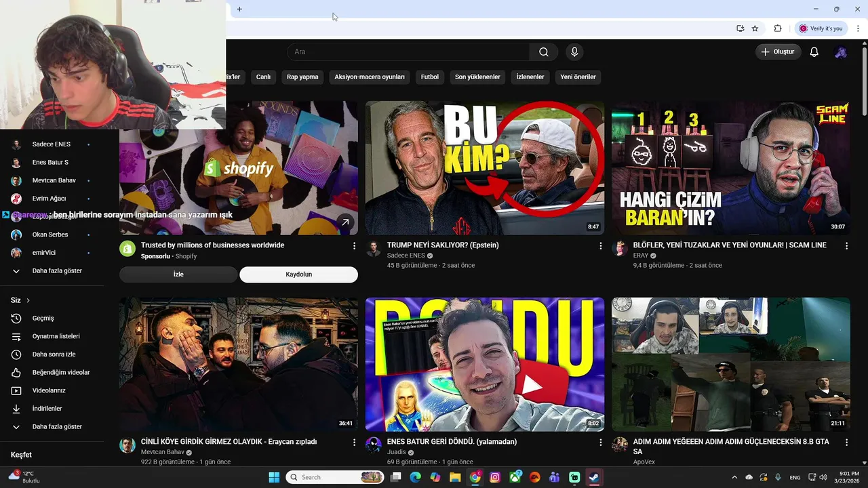Open the YouTube account avatar menu

[841, 52]
